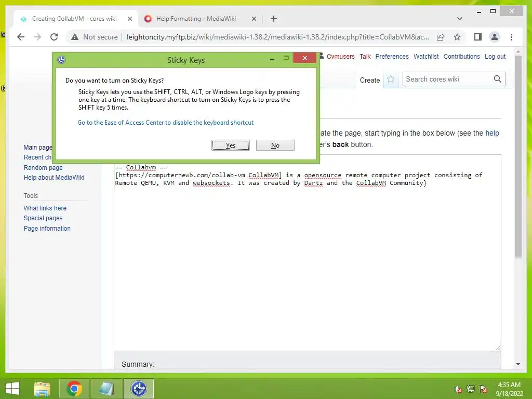This screenshot has height=399, width=532.
Task: Click the scrollbar down arrow
Action: click(x=518, y=364)
